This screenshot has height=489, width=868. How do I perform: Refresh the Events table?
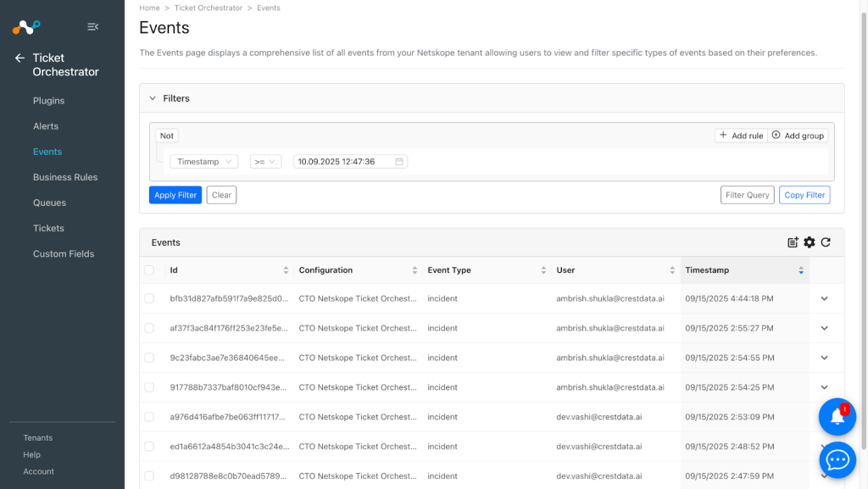point(826,242)
